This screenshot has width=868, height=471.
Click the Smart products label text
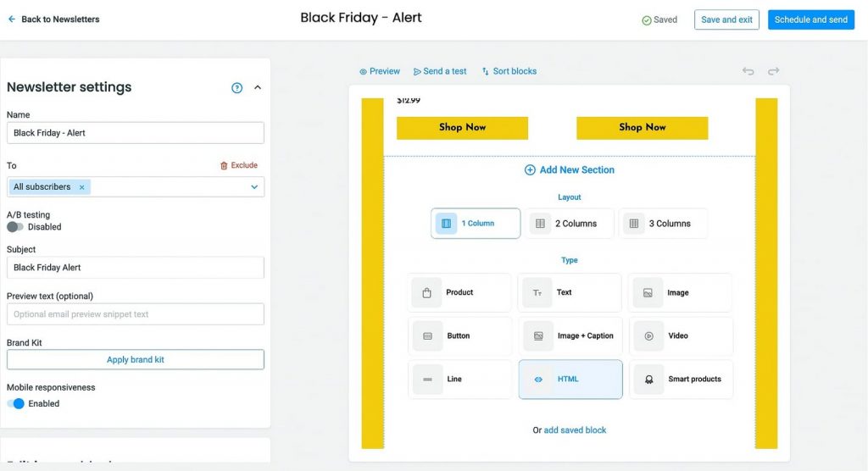click(x=695, y=380)
